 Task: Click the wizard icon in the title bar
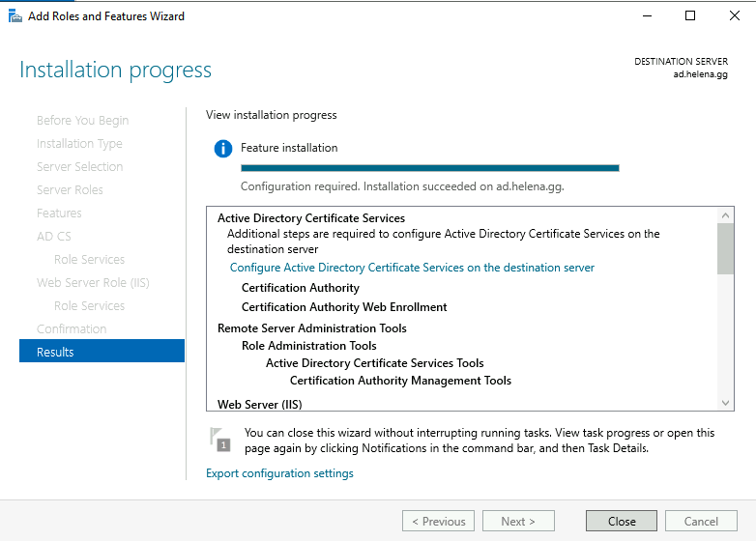[13, 15]
